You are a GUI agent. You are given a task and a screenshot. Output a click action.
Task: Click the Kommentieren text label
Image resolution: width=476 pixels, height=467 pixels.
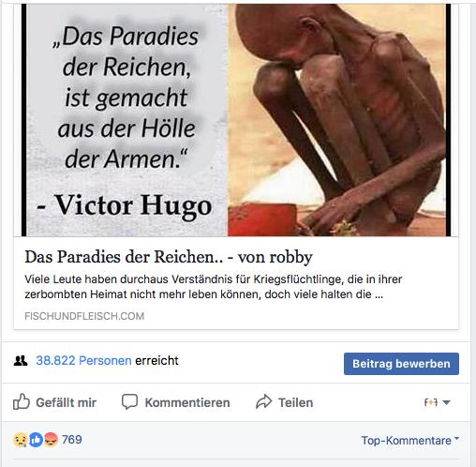pyautogui.click(x=187, y=402)
